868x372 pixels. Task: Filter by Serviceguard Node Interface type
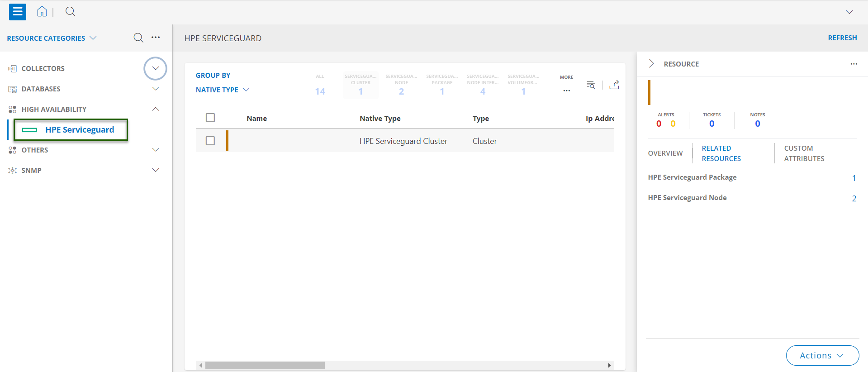483,85
